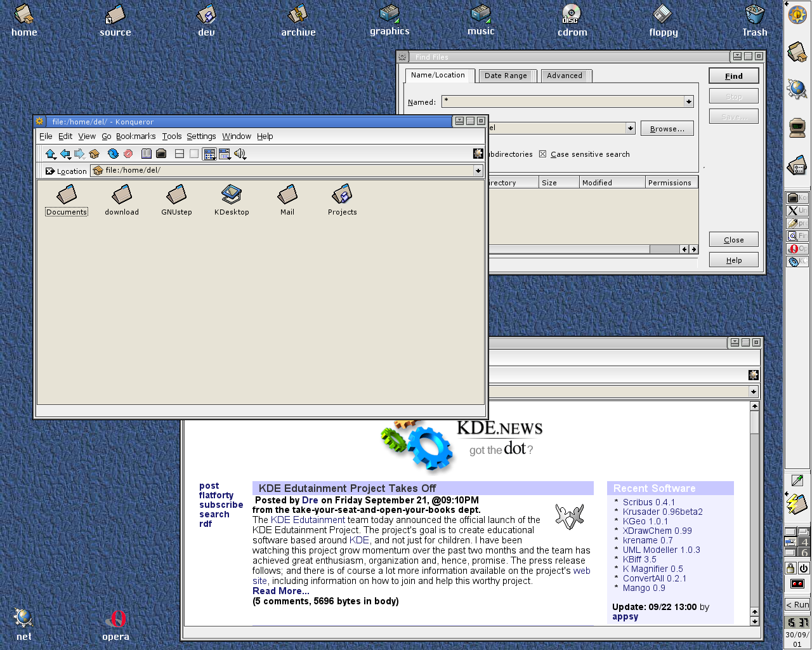Image resolution: width=812 pixels, height=650 pixels.
Task: Click the KDE Edutainment link in article
Action: [308, 520]
